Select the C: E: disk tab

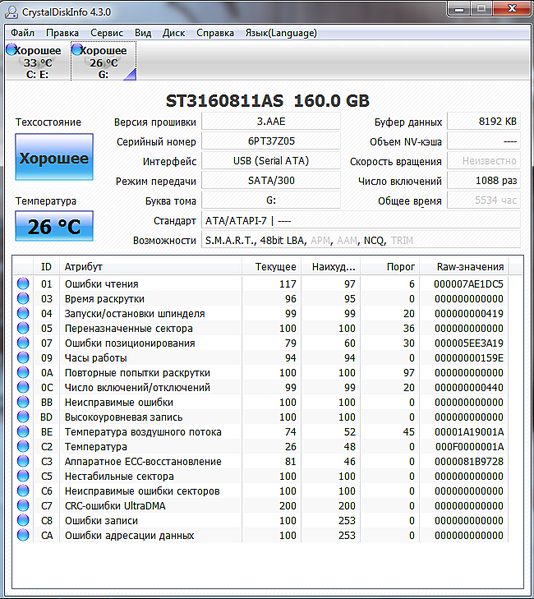pos(37,62)
